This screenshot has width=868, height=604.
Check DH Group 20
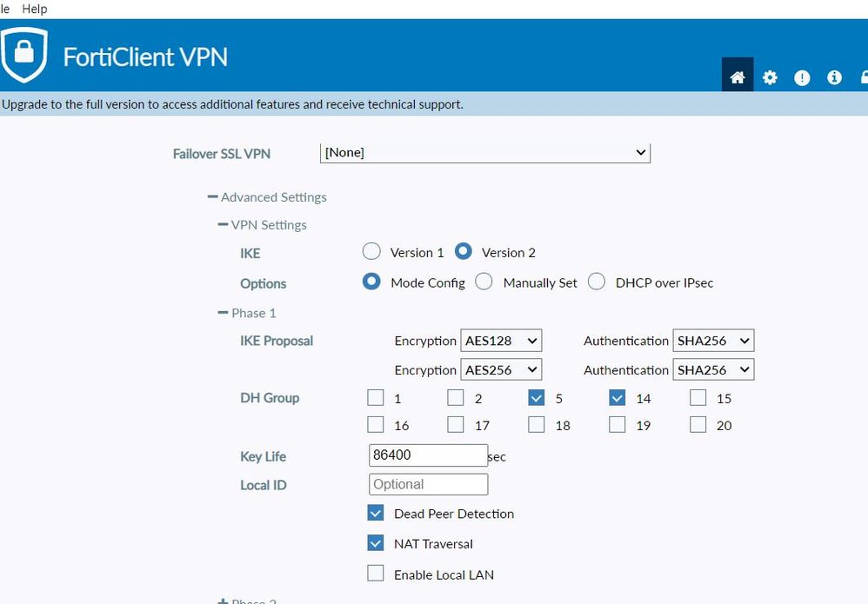(x=698, y=424)
